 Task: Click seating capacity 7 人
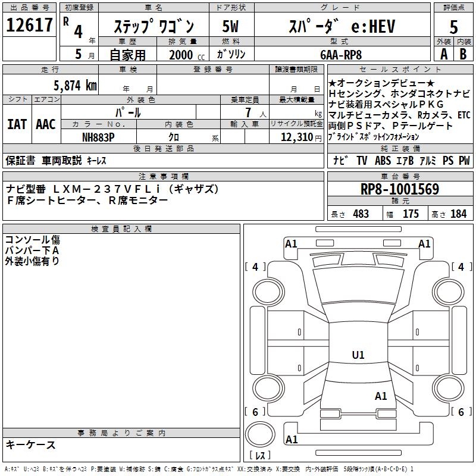(256, 112)
